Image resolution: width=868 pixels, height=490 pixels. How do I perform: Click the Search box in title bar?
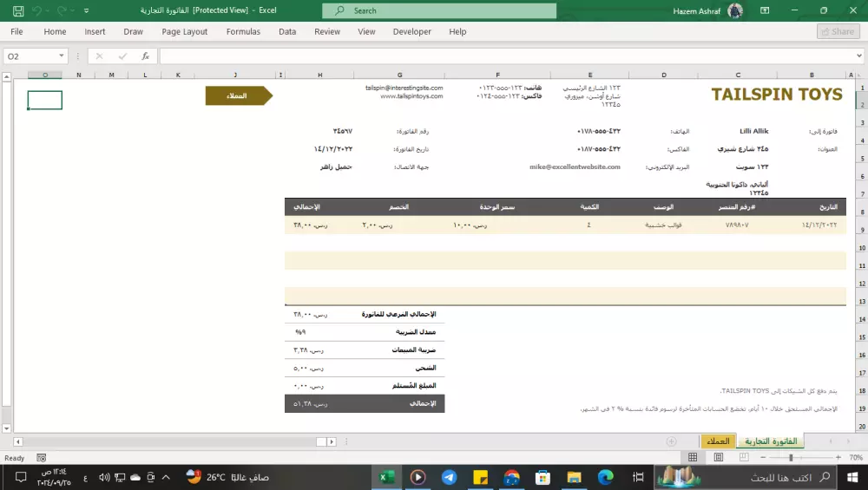[439, 10]
